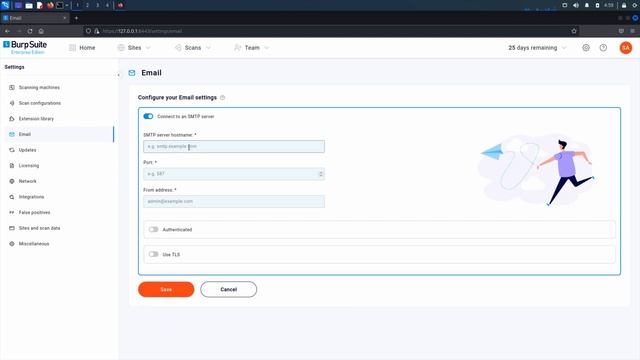Click the Cancel button

click(229, 289)
